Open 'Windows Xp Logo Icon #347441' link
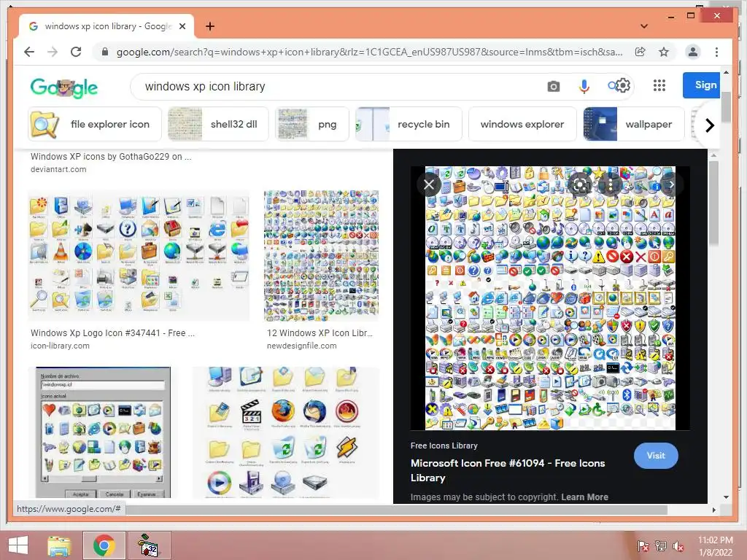The width and height of the screenshot is (747, 560). [112, 332]
